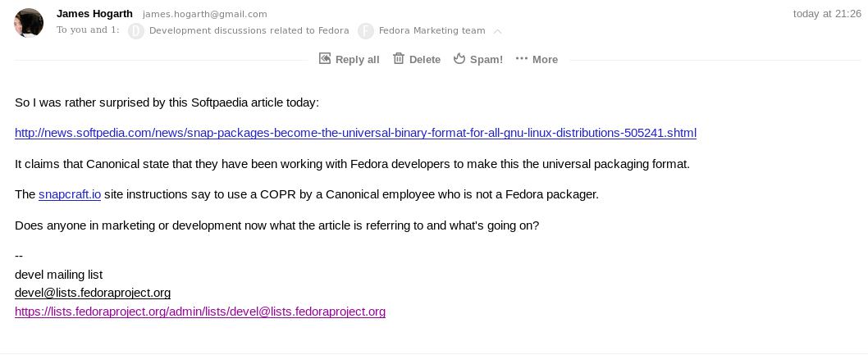
Task: Select Development discussions related to Fedora recipient
Action: pos(249,30)
